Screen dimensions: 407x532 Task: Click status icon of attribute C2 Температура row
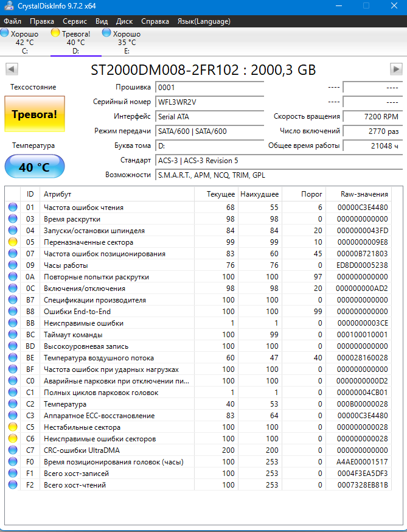pyautogui.click(x=13, y=404)
